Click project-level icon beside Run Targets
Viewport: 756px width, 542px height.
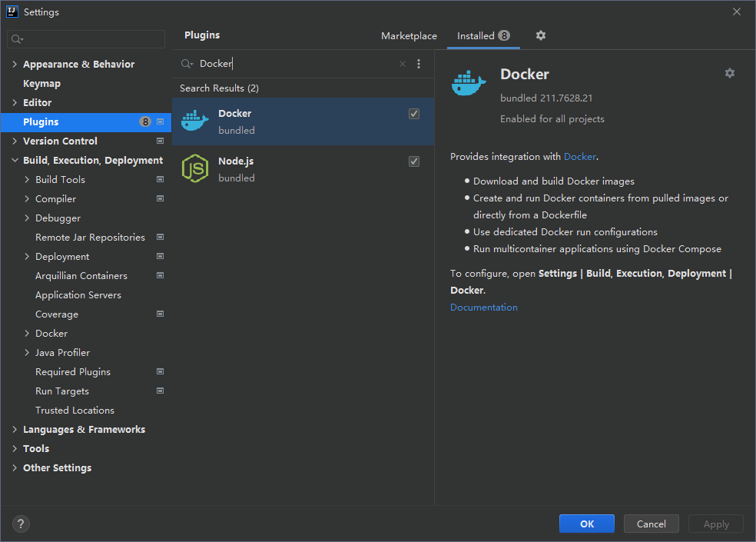(160, 391)
